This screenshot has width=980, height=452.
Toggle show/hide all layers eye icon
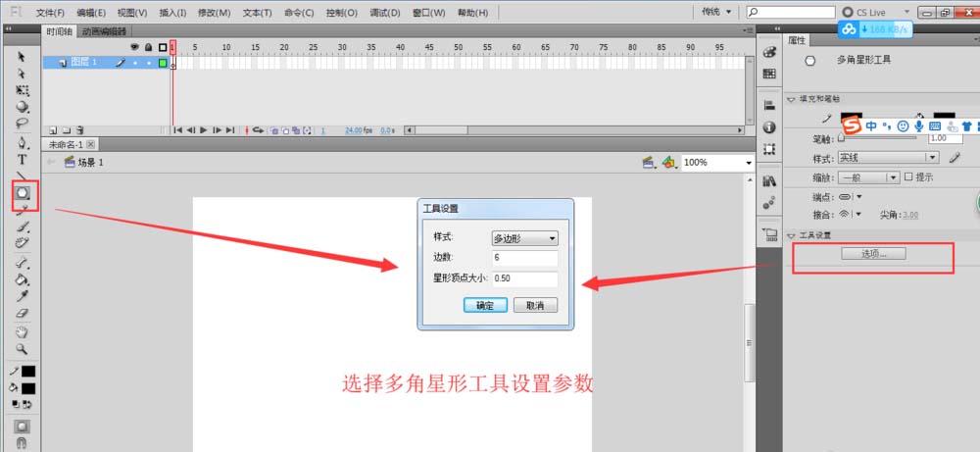click(x=133, y=47)
